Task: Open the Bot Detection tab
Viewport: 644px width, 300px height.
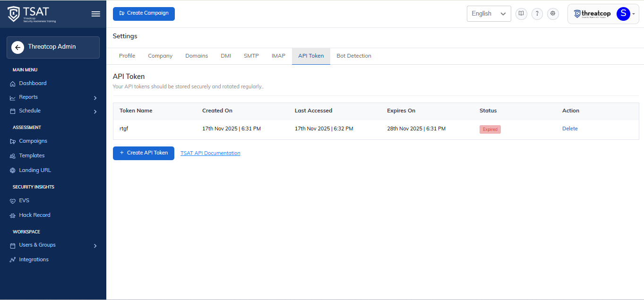Action: tap(354, 56)
